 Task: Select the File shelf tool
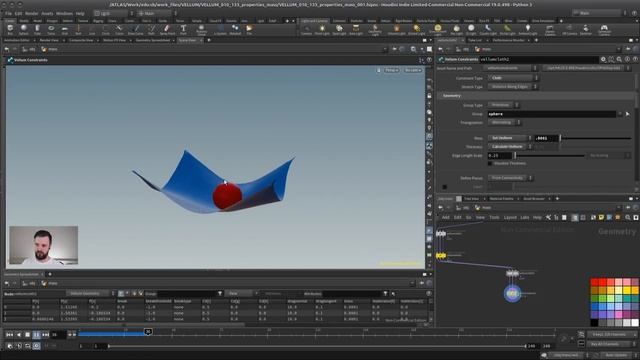click(x=249, y=29)
